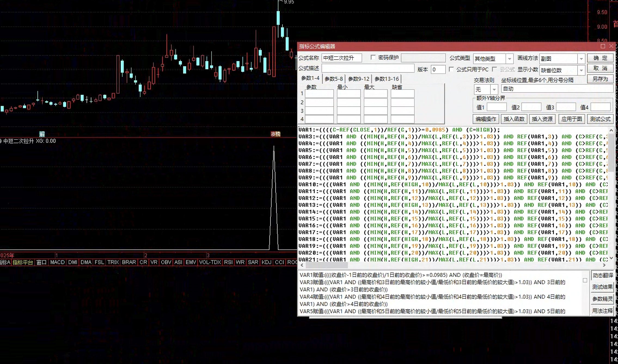The width and height of the screenshot is (618, 364).
Task: Expand the 显示小数 dropdown
Action: [581, 70]
